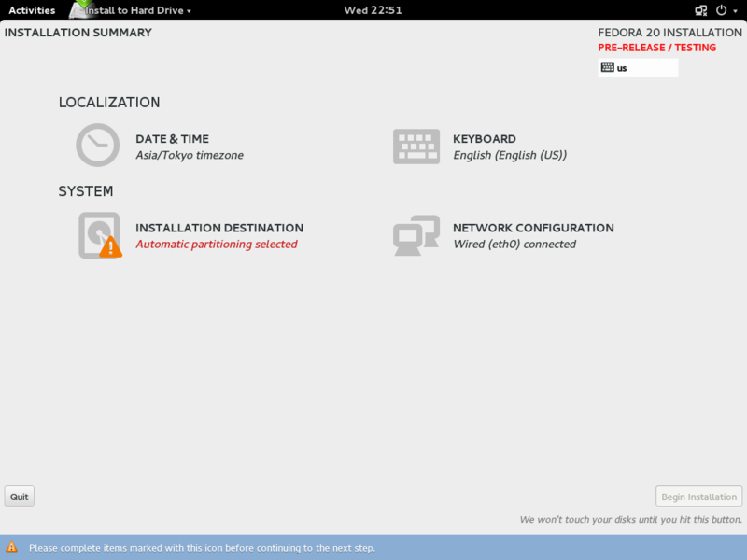The width and height of the screenshot is (747, 560).
Task: Click 'Wired (eth0) connected' text
Action: click(514, 244)
